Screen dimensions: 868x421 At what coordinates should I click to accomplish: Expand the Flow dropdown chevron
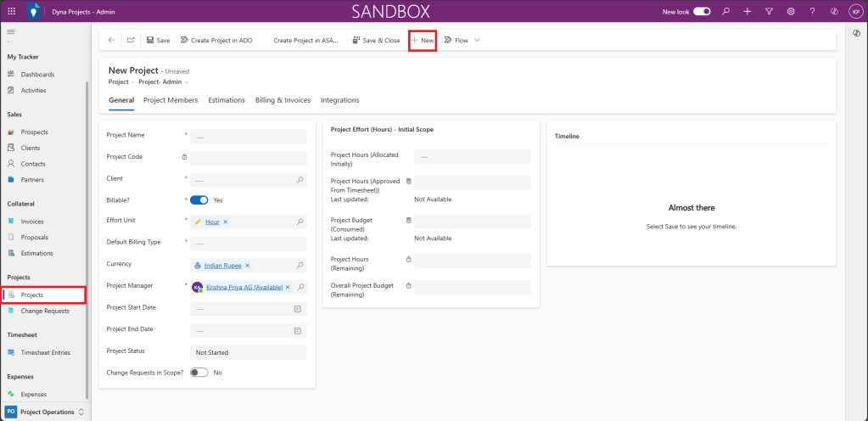477,40
